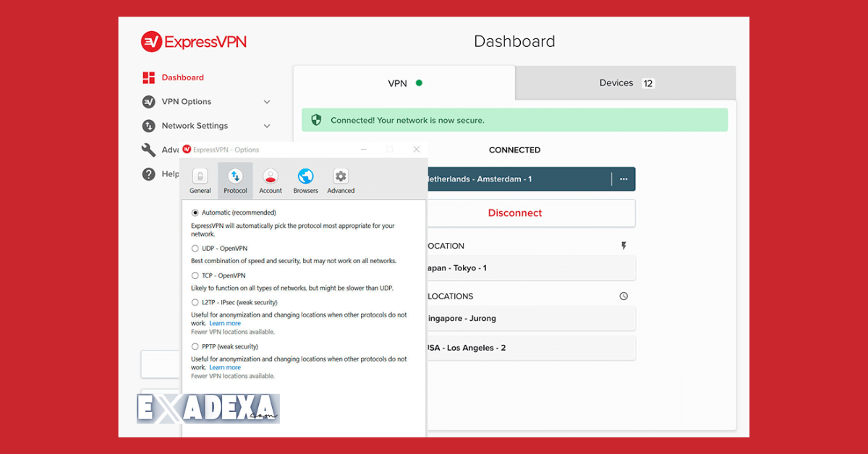This screenshot has width=868, height=454.
Task: Select TCP - OpenVPN protocol
Action: (195, 275)
